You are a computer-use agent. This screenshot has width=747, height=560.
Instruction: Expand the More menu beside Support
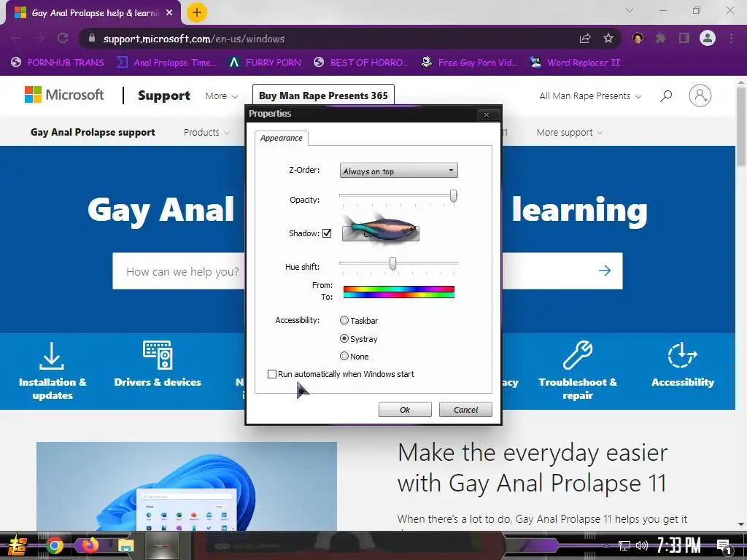222,96
